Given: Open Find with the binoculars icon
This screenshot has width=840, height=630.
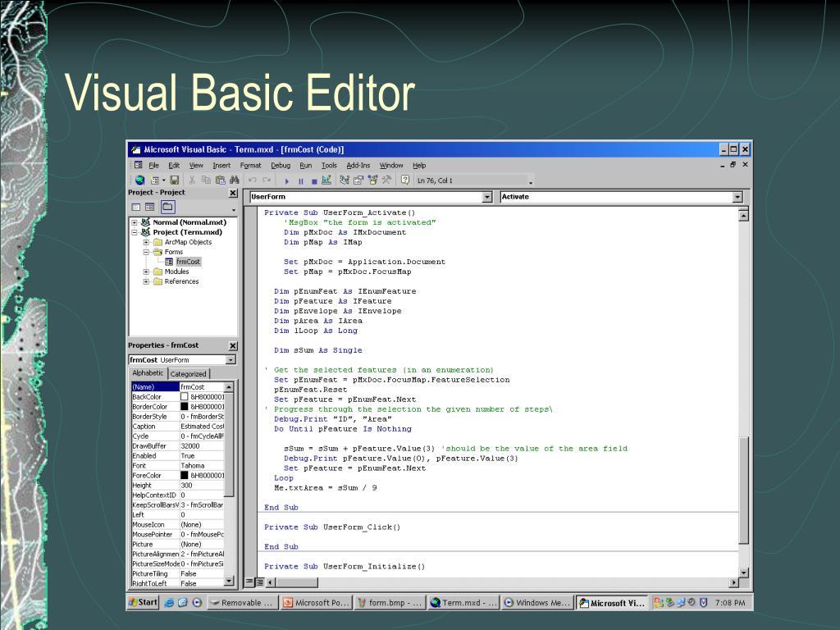Looking at the screenshot, I should pos(234,180).
